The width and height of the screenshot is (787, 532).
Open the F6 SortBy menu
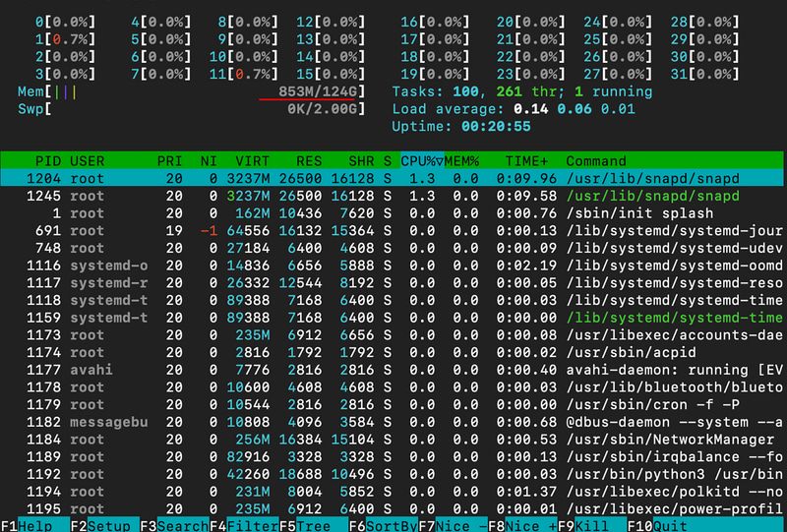pos(384,525)
